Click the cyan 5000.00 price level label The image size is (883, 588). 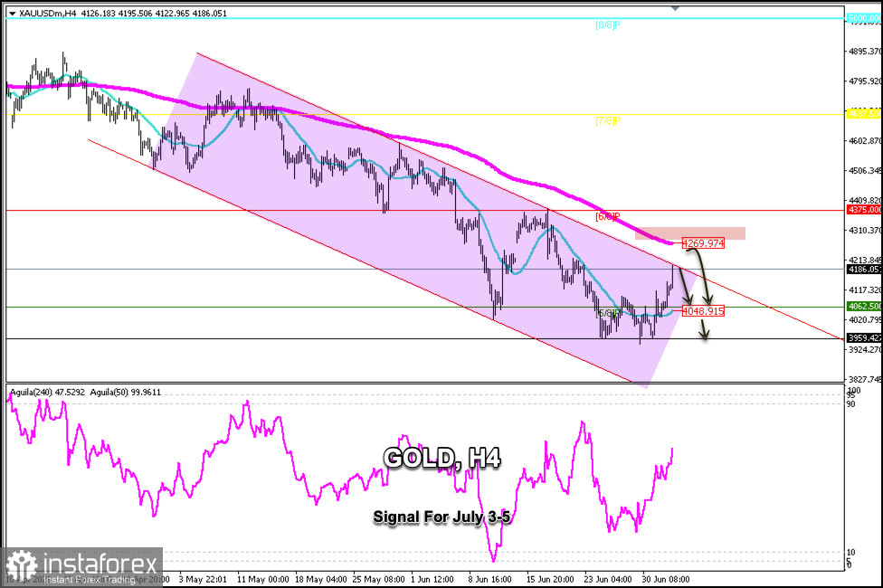point(864,18)
